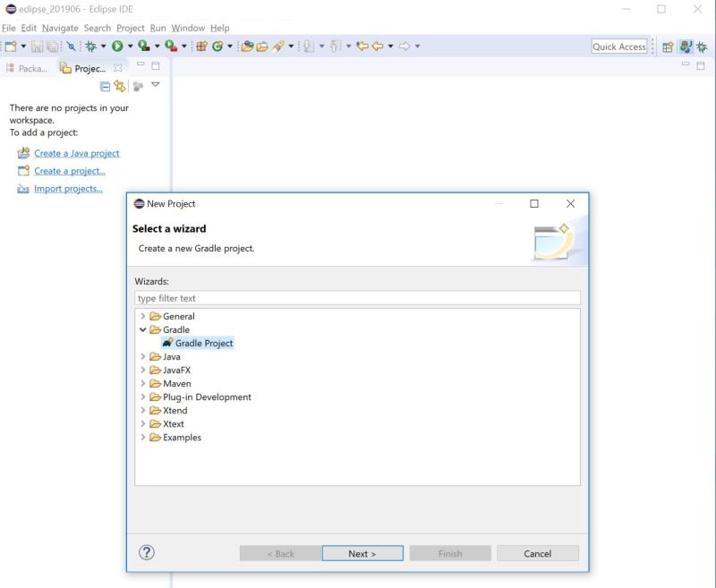Click the Next button
Screen dimensions: 716x588
coord(362,553)
